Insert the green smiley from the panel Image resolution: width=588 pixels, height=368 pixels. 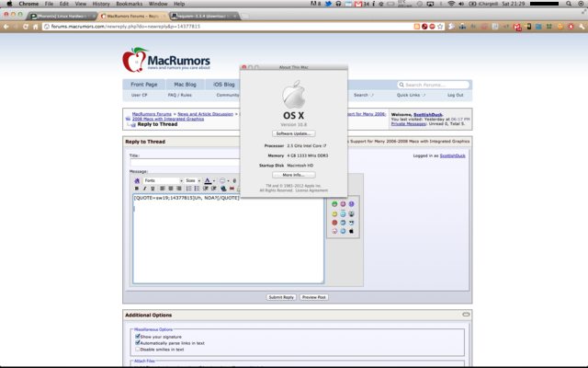pyautogui.click(x=334, y=204)
